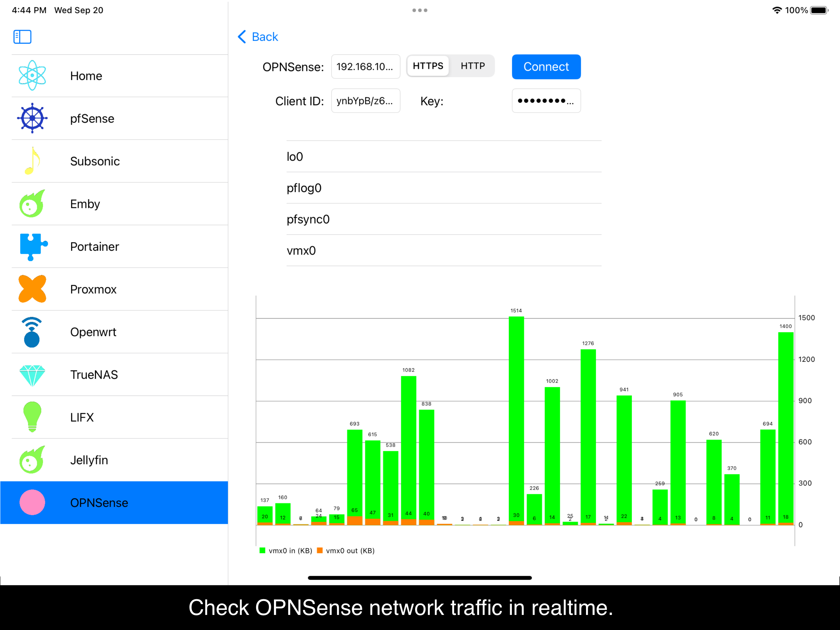This screenshot has width=840, height=630.
Task: Tap the 693 KB chart bar
Action: [x=355, y=477]
